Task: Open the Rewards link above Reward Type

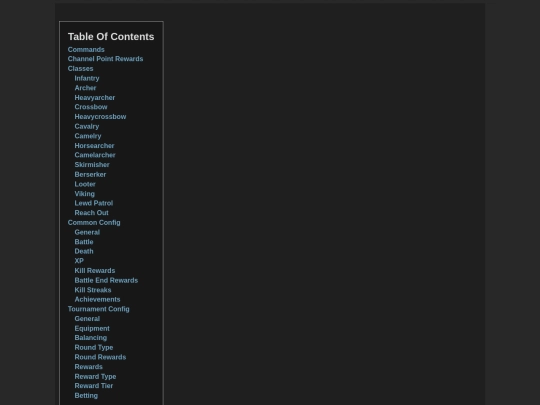Action: pos(89,367)
